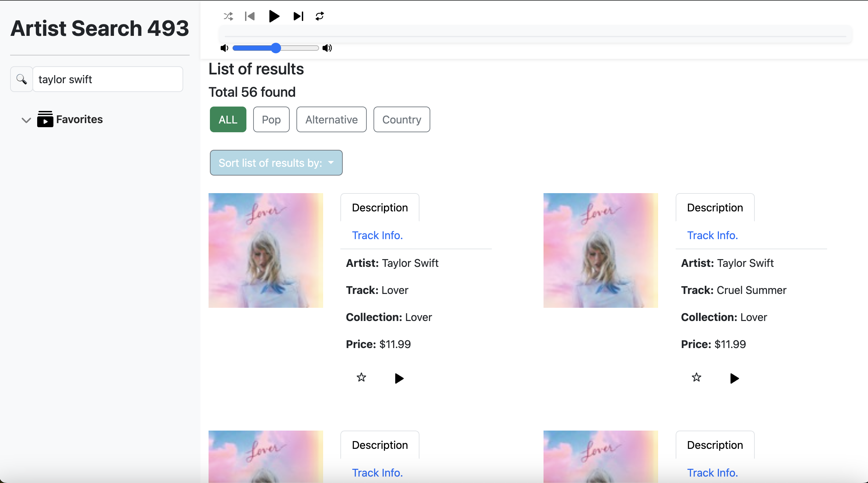Click the low volume speaker icon
Viewport: 868px width, 483px height.
(224, 48)
